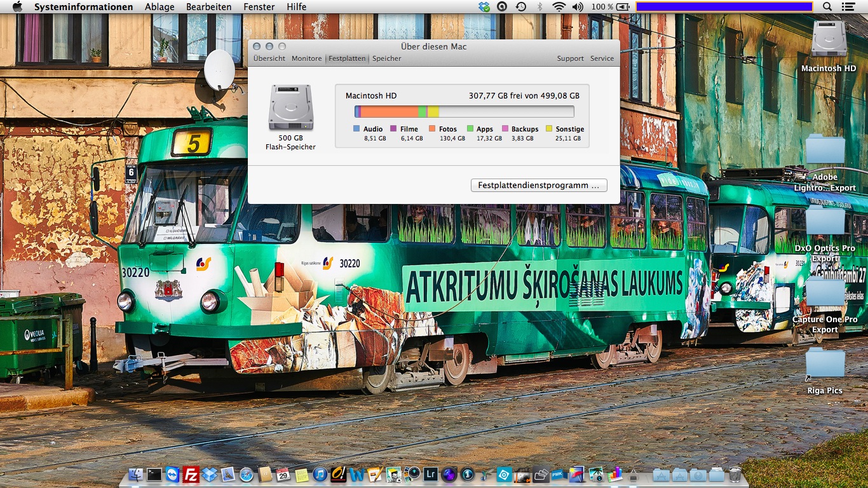868x488 pixels.
Task: Click the Macintosh HD storage usage bar
Action: tap(465, 112)
